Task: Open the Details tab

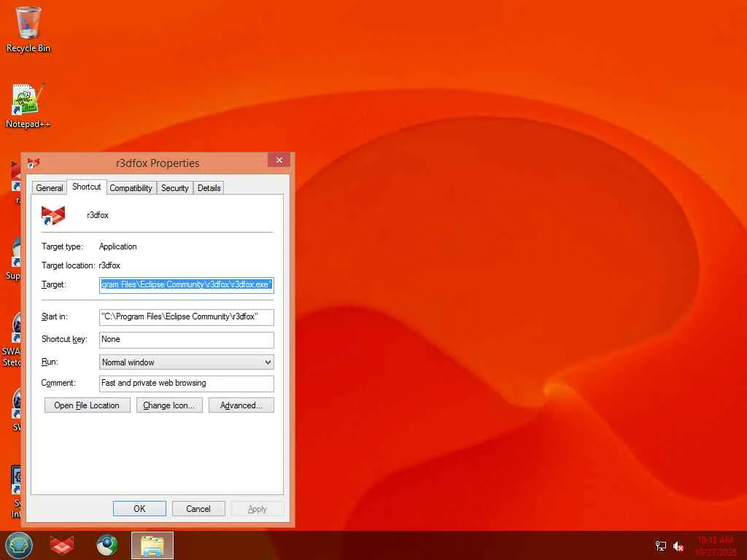Action: pyautogui.click(x=209, y=188)
